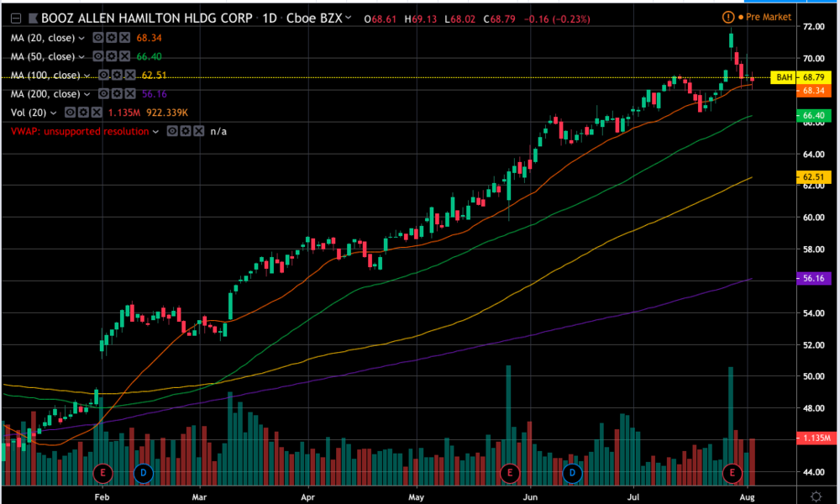Remove the MA (100, close) indicator
The image size is (840, 504).
pyautogui.click(x=131, y=75)
